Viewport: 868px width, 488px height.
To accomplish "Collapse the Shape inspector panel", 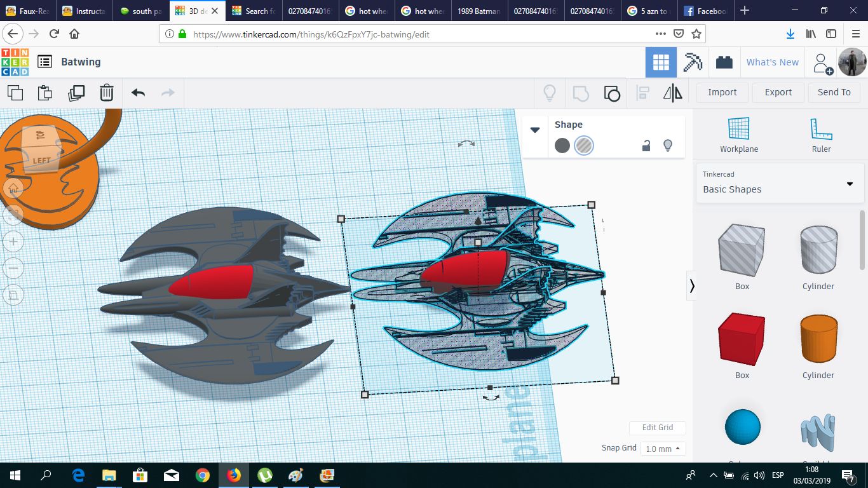I will (535, 130).
